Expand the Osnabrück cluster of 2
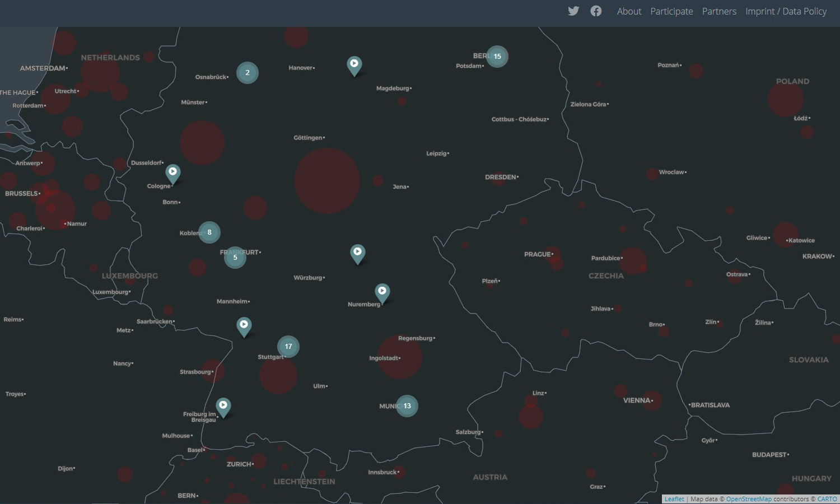840x504 pixels. click(x=248, y=73)
